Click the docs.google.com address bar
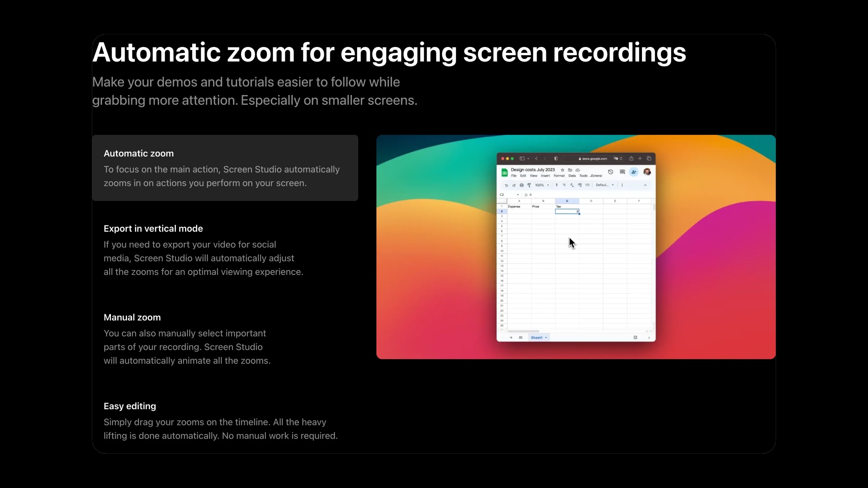Screen dimensions: 868x488 [593, 158]
